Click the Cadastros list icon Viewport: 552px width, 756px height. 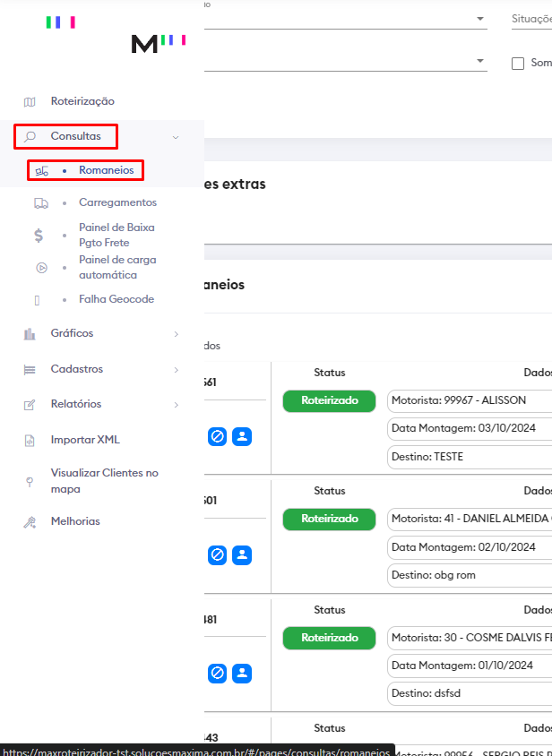[x=30, y=370]
